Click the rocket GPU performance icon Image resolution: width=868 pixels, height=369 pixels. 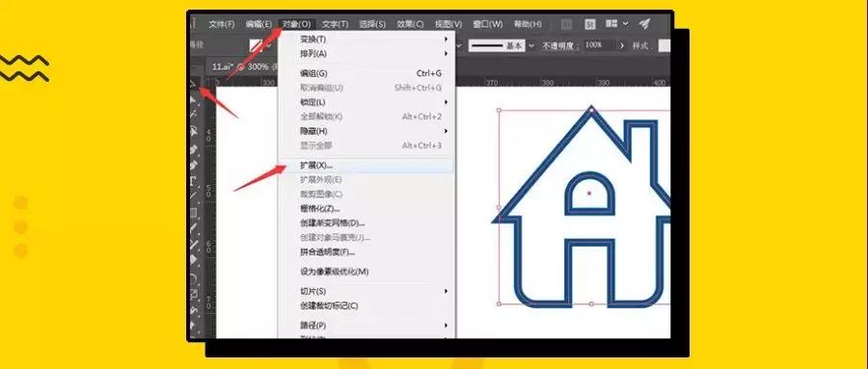[644, 24]
